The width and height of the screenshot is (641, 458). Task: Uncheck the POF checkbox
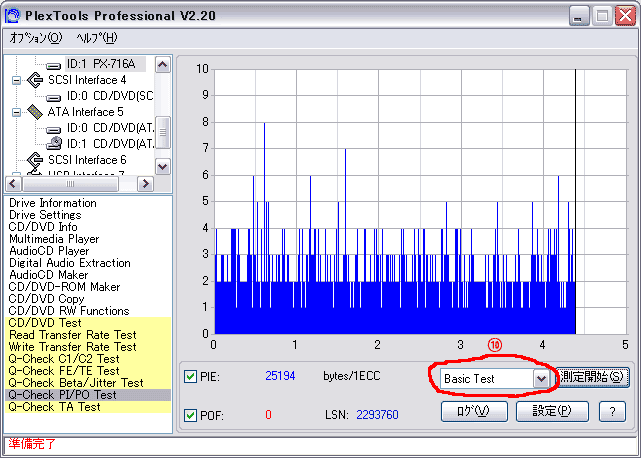(190, 415)
